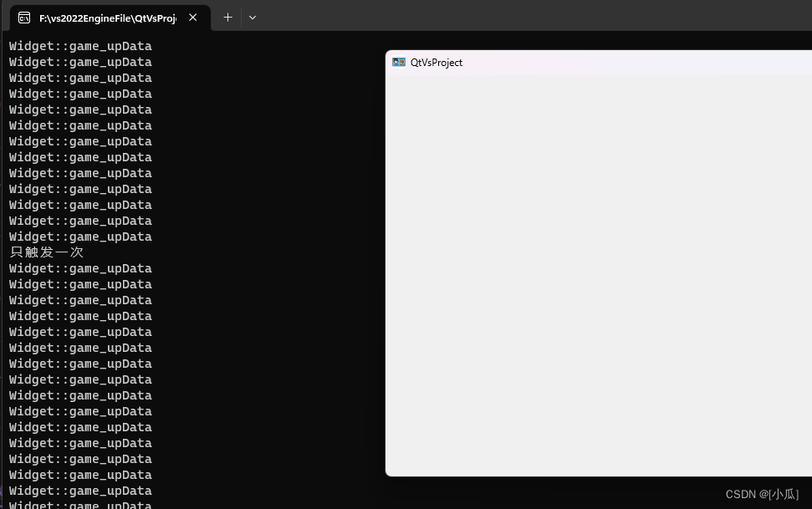Click the terminal tab's console icon

coord(24,18)
